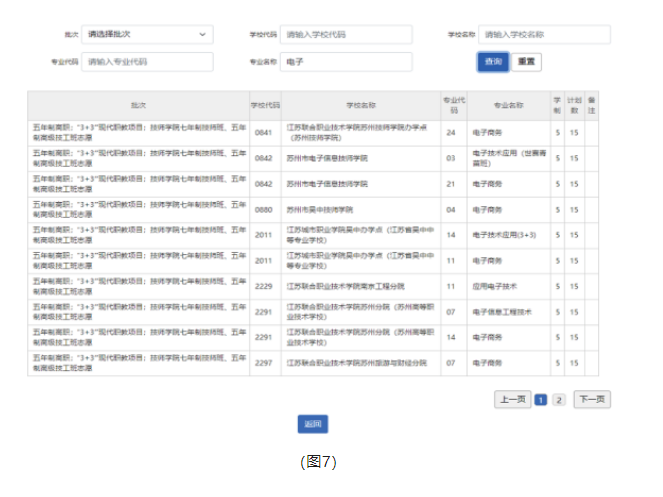Advance with the 下一页 button
Screen dimensions: 663x497
point(591,400)
